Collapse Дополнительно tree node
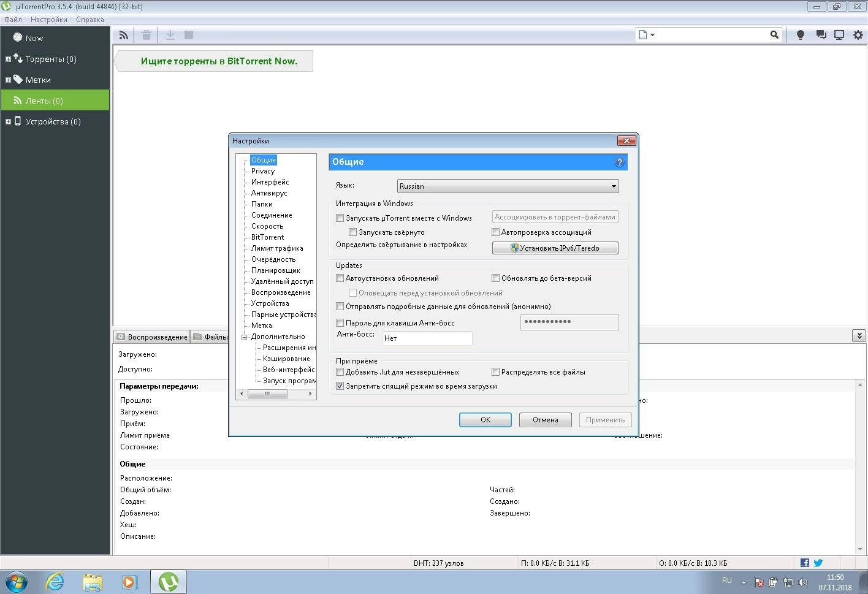Image resolution: width=868 pixels, height=594 pixels. pyautogui.click(x=244, y=337)
